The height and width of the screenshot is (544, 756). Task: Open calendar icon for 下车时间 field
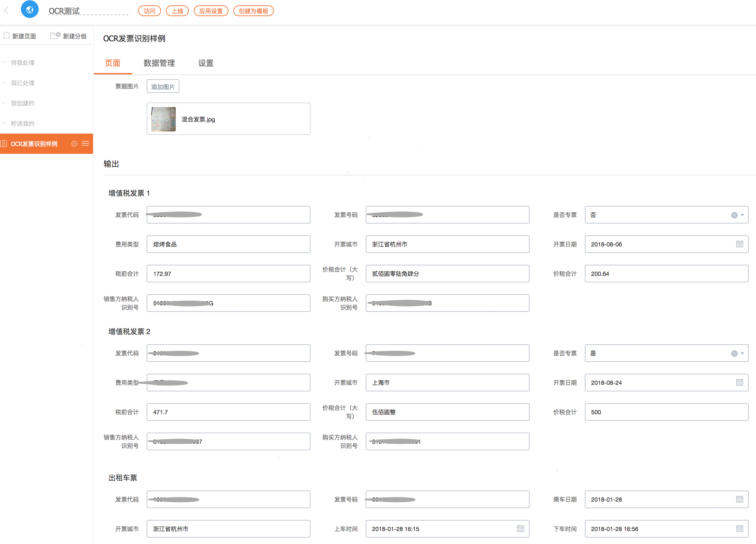pos(739,529)
